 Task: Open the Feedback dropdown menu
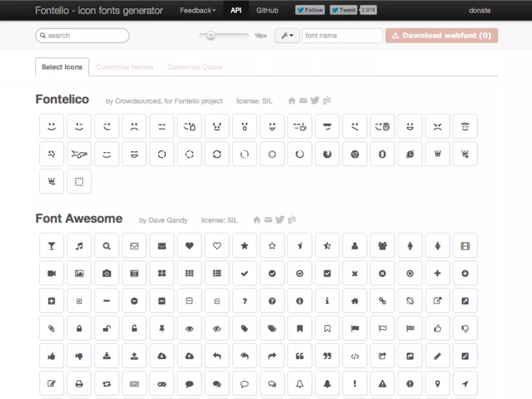tap(198, 10)
